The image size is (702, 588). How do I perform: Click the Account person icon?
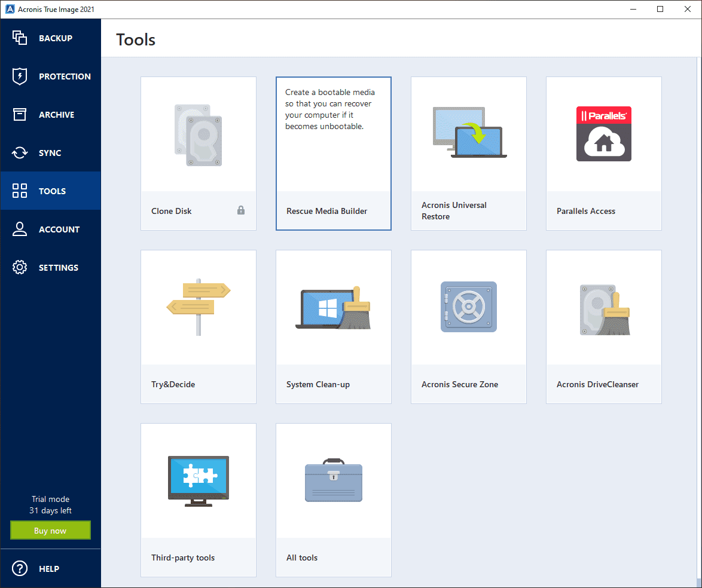(x=20, y=229)
